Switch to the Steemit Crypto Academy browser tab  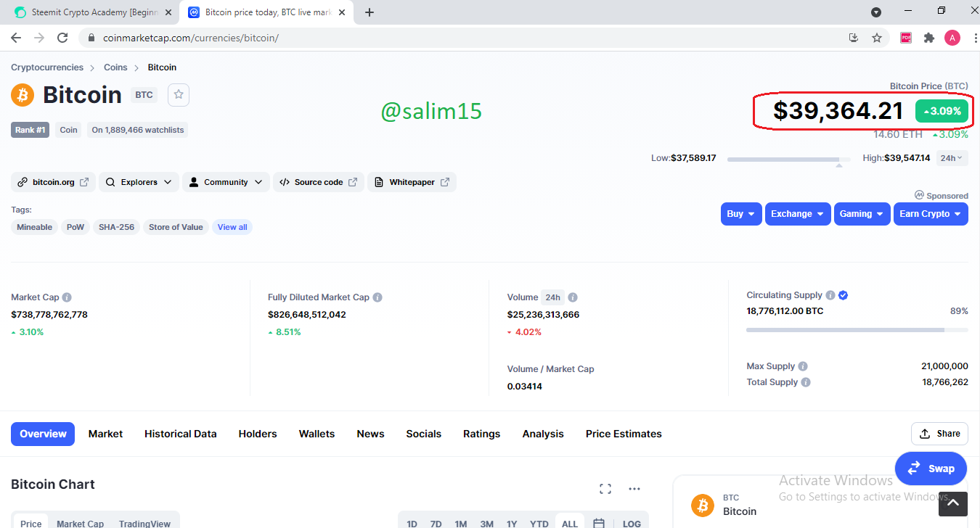[91, 12]
